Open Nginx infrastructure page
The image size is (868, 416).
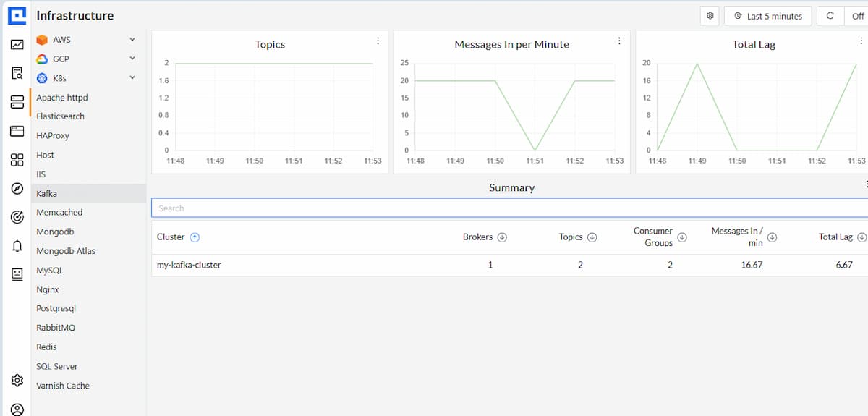point(48,289)
